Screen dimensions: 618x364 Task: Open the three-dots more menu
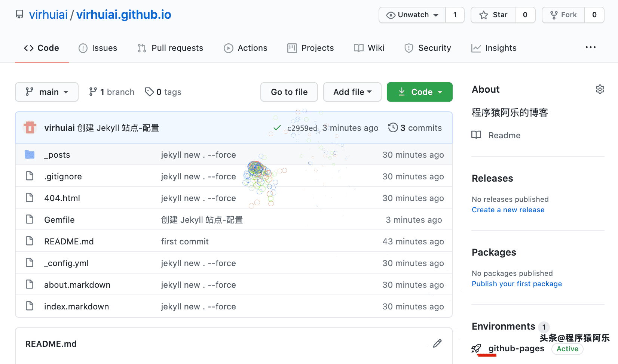click(591, 47)
